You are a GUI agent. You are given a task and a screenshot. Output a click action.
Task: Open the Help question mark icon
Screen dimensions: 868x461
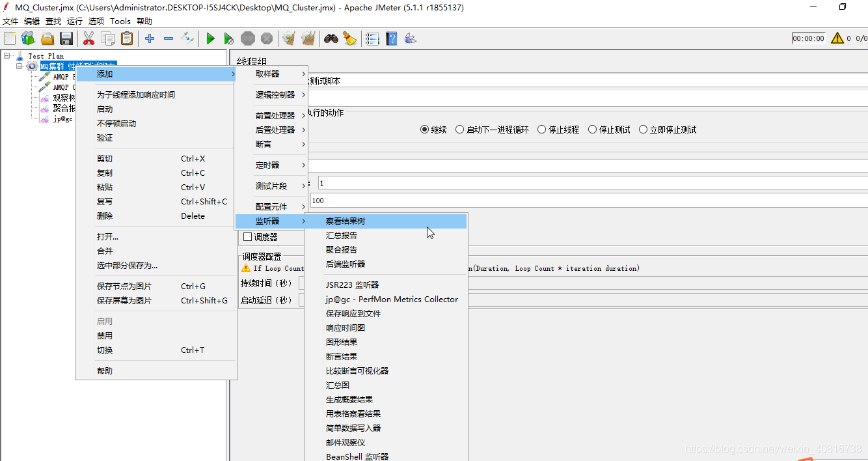(391, 38)
